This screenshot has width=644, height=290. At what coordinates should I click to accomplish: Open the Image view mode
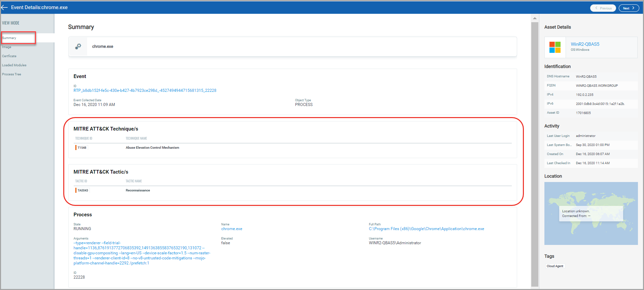coord(7,47)
